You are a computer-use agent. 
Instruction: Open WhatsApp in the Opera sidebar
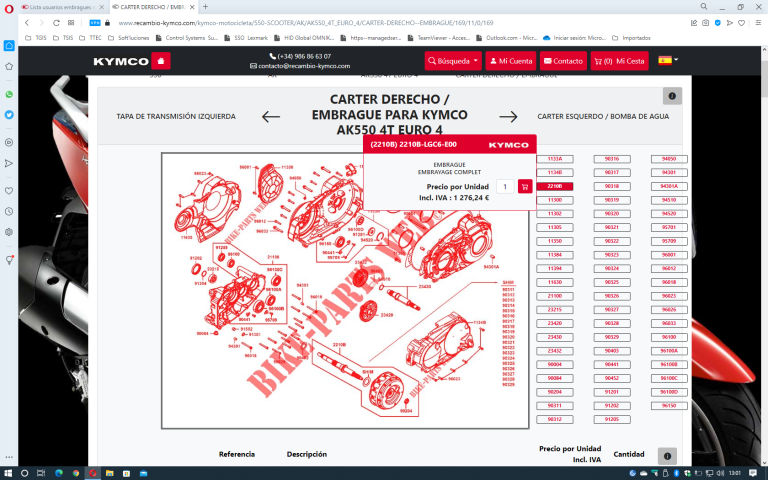pos(9,94)
